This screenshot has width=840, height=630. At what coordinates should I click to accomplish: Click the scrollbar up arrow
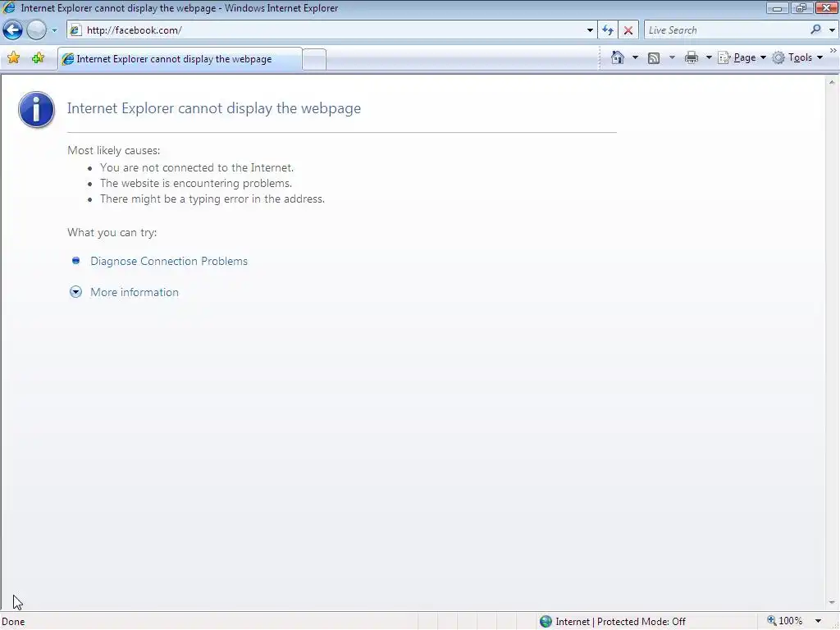click(832, 83)
